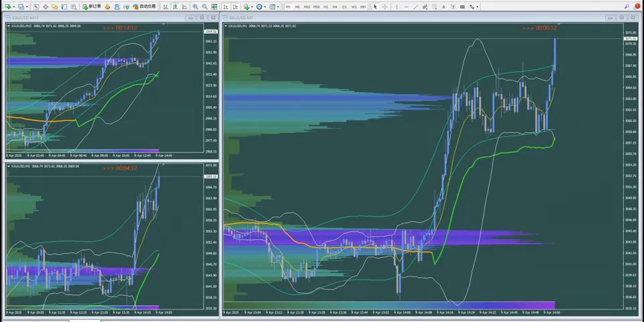Viewport: 644px width, 322px height.
Task: Open the indicators list icon
Action: point(246,7)
